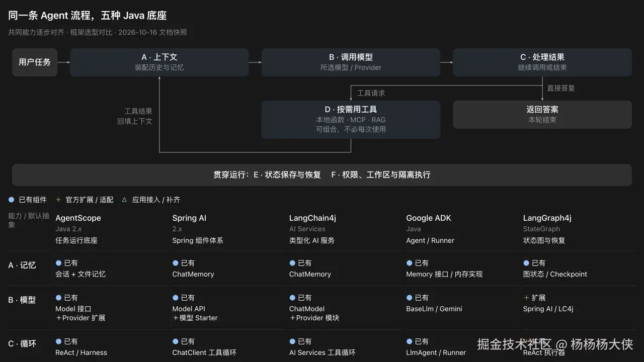This screenshot has height=362, width=644.
Task: Click ChatClient 工具循环 text
Action: [x=204, y=352]
